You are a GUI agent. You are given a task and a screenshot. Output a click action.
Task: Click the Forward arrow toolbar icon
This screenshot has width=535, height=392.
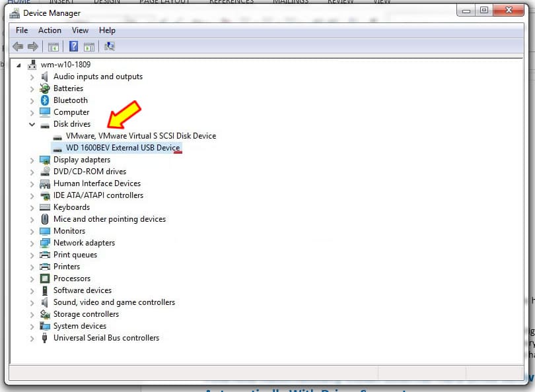(32, 47)
